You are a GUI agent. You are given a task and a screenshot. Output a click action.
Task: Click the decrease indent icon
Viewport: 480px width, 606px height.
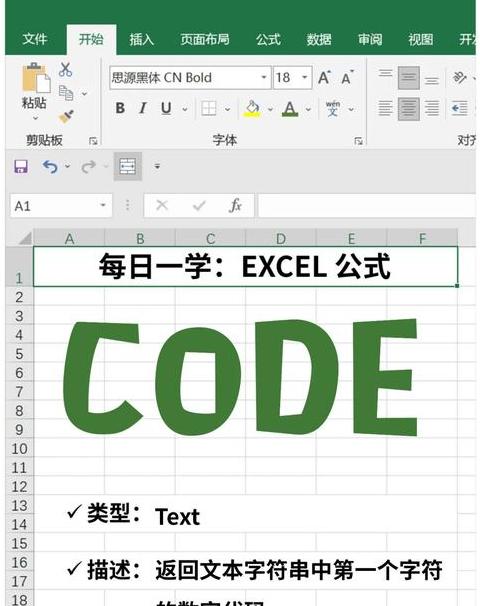[x=460, y=109]
